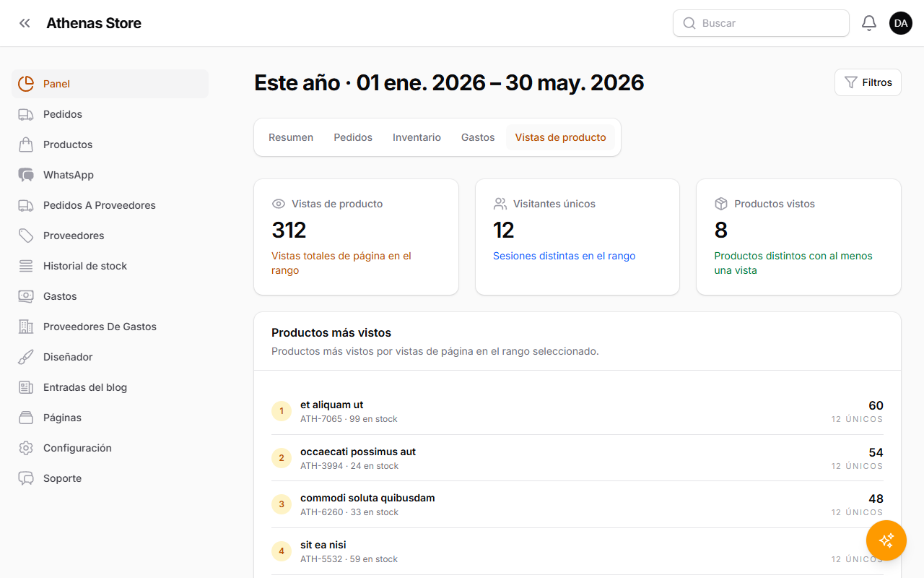
Task: Click the Entradas del blog newspaper icon
Action: (x=26, y=387)
